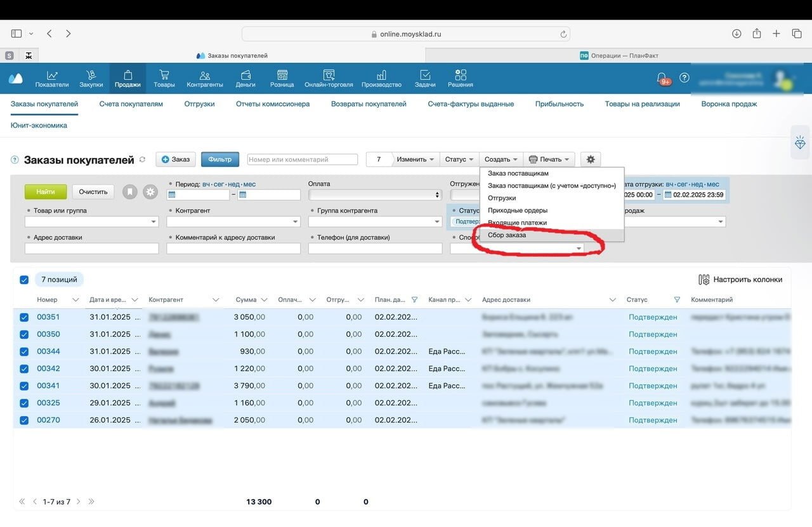The image size is (812, 527).
Task: Toggle the select-all checkbox above the table
Action: point(24,280)
